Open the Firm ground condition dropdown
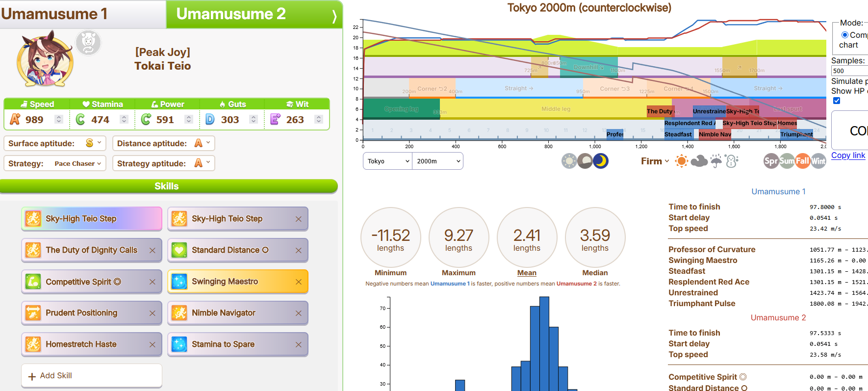The width and height of the screenshot is (868, 391). point(655,161)
